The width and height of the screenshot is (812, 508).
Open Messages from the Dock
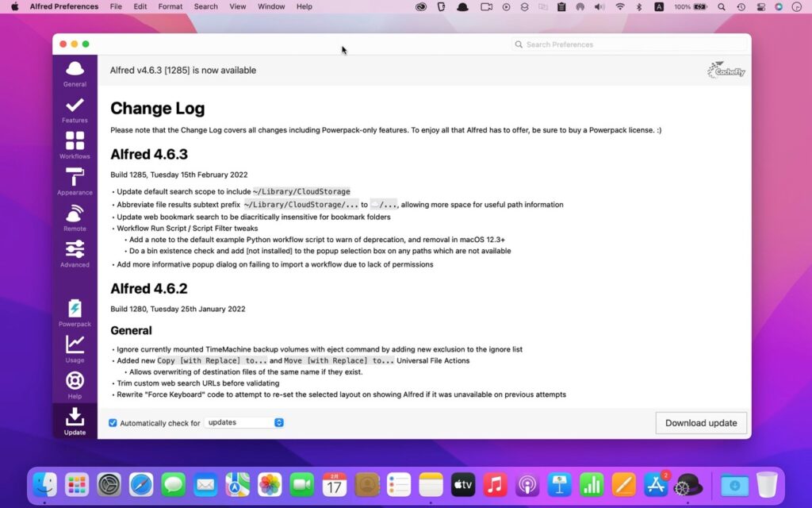pyautogui.click(x=174, y=485)
